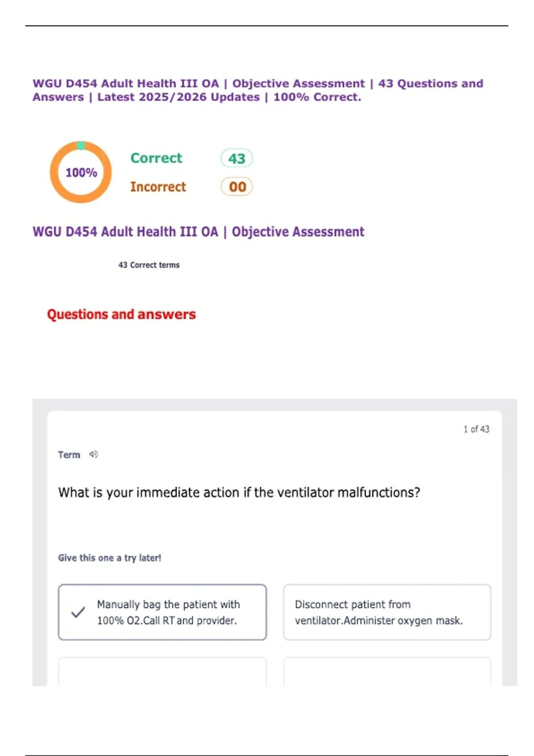Select answer 'Disconnect patient from ventilator'
This screenshot has width=534, height=756.
point(387,612)
